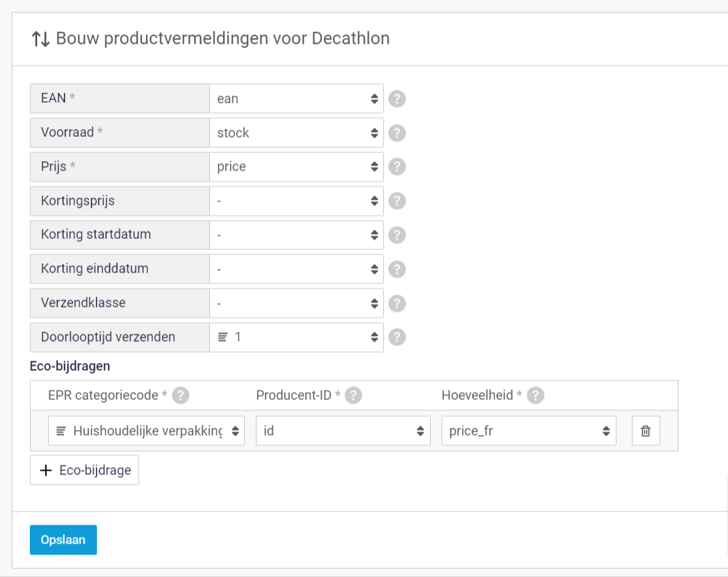Show help for Producent-ID

point(353,396)
